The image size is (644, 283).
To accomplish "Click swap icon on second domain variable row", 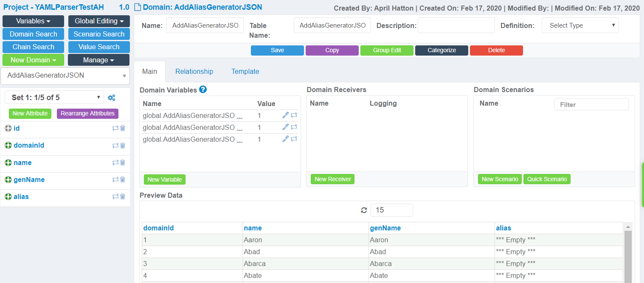I will [x=294, y=127].
